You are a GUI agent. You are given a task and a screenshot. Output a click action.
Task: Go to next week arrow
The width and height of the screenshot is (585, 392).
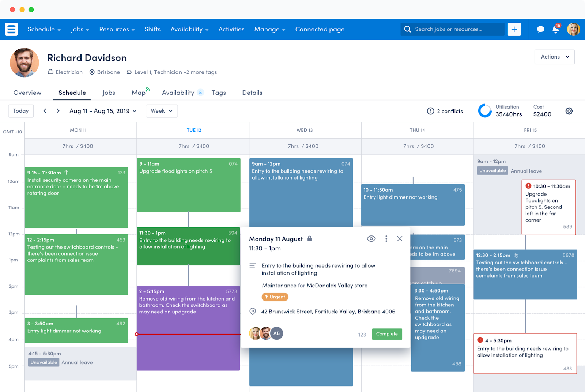[58, 111]
